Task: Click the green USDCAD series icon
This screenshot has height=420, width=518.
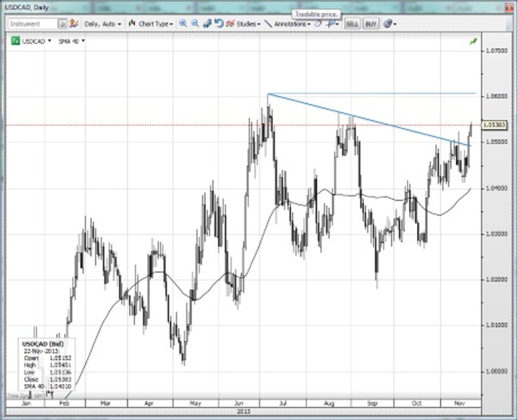Action: click(16, 40)
